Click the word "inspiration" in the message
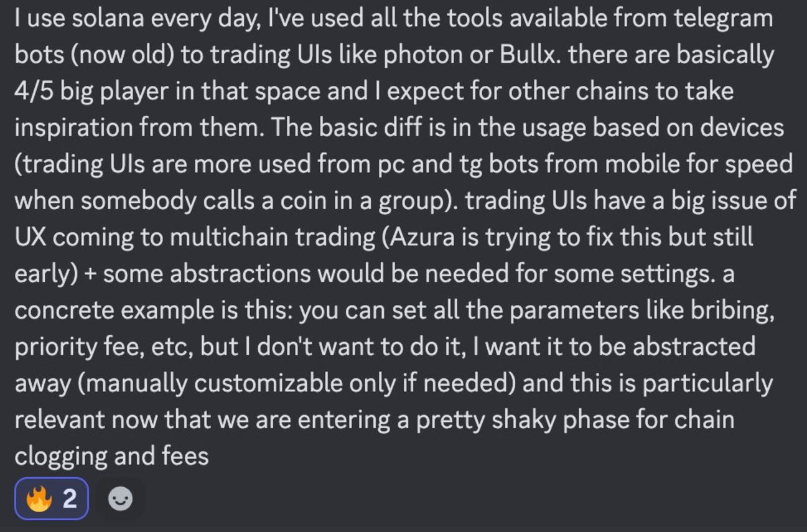 [72, 128]
